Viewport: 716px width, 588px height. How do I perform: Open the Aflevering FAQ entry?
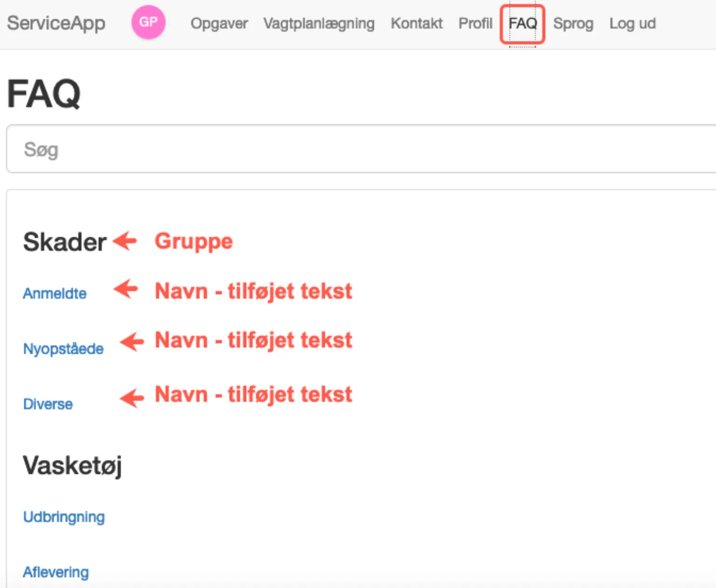[x=56, y=572]
